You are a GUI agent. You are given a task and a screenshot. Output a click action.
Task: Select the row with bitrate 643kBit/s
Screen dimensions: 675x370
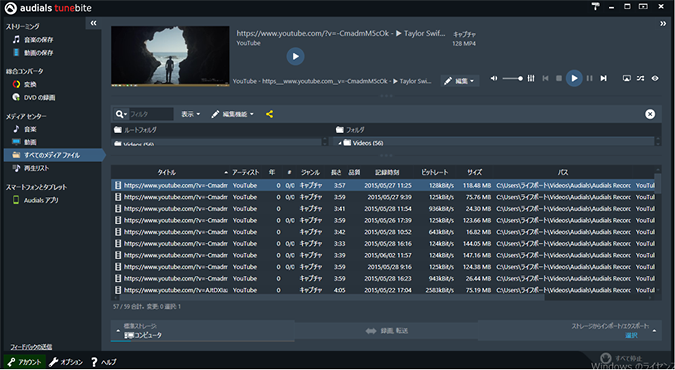pos(383,232)
